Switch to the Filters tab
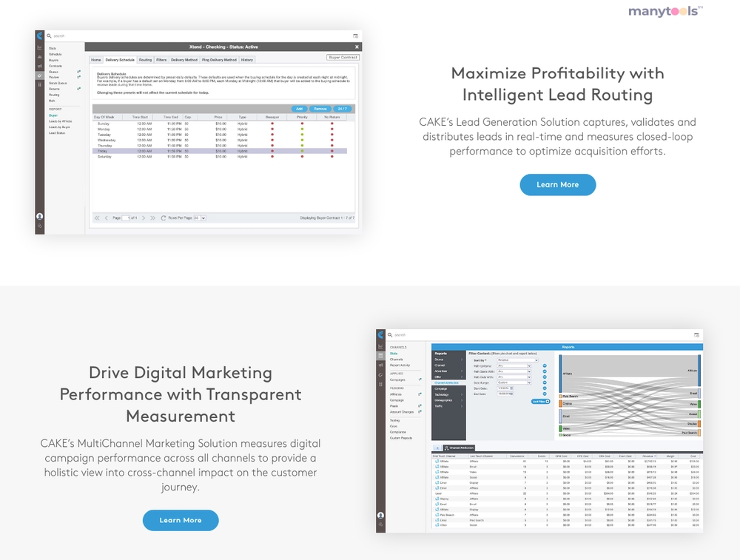Viewport: 740px width, 560px height. tap(161, 60)
